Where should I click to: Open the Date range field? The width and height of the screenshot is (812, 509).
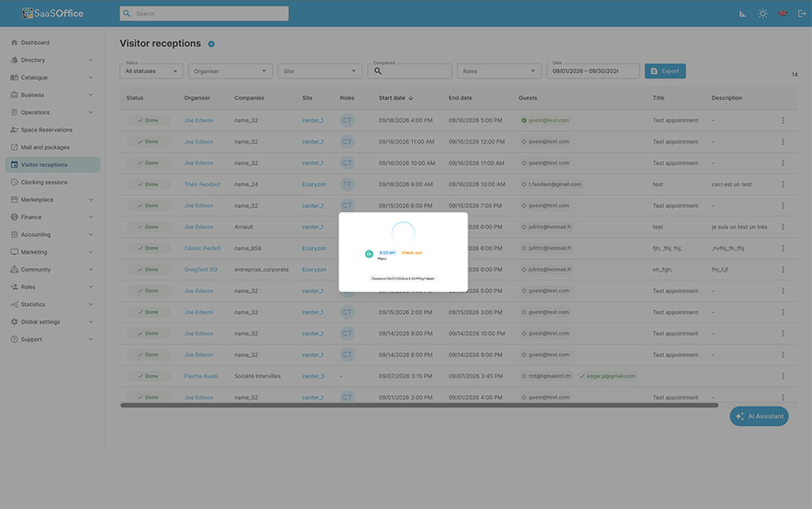(x=593, y=71)
